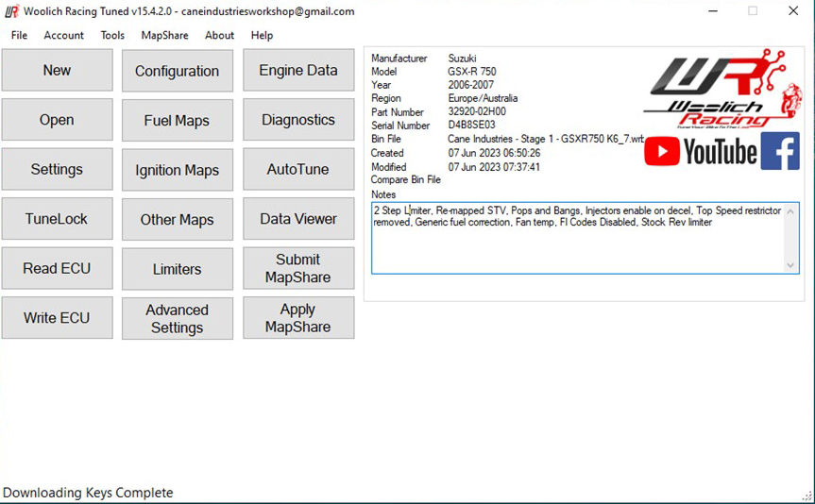This screenshot has height=504, width=815.
Task: Launch the Diagnostics button
Action: point(298,120)
